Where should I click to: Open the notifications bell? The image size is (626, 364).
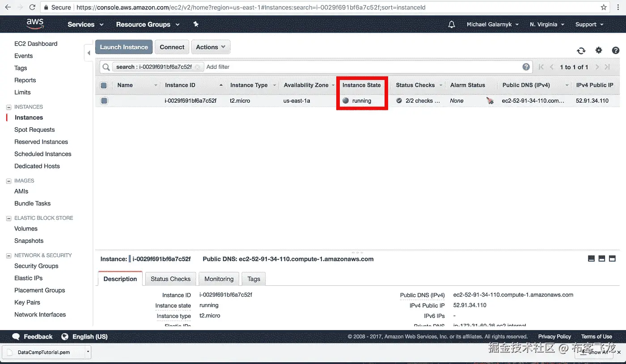coord(452,25)
